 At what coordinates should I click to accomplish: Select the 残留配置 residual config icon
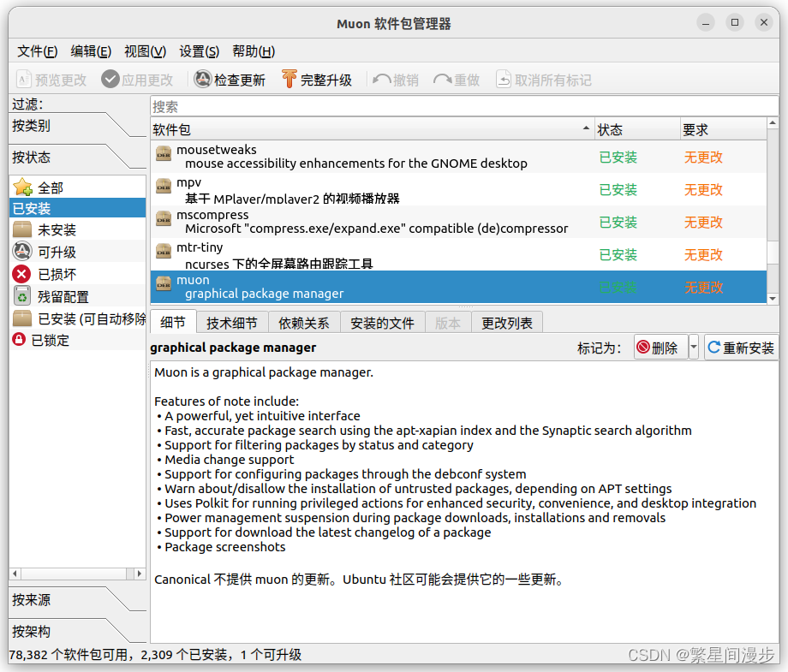22,296
